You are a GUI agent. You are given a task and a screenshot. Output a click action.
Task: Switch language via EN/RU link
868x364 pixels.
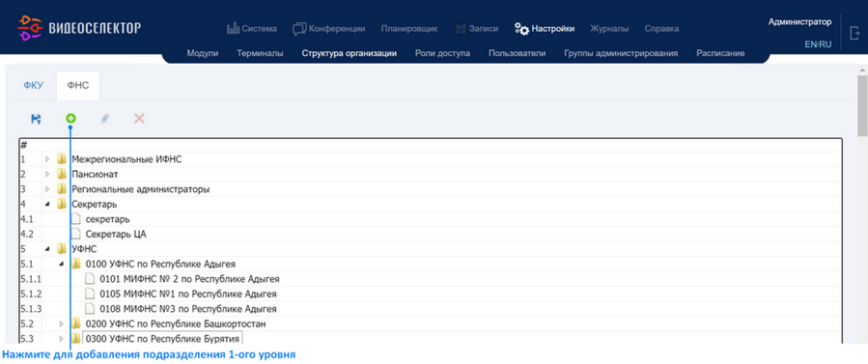818,44
